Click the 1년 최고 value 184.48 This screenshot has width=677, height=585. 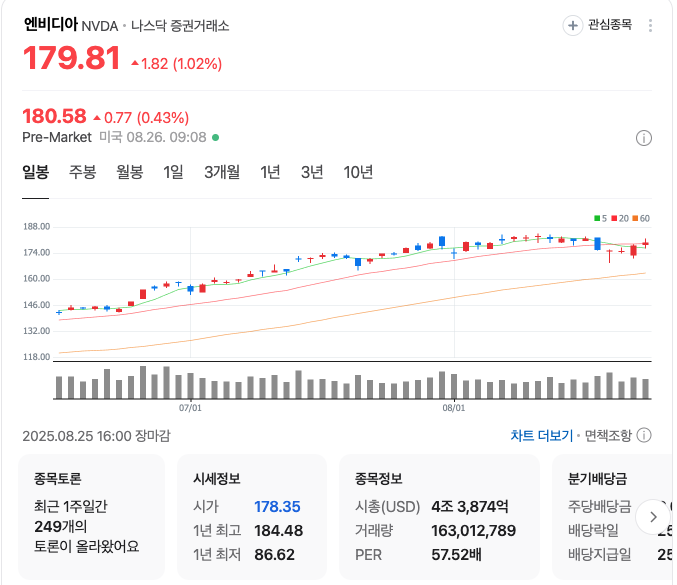(x=278, y=531)
